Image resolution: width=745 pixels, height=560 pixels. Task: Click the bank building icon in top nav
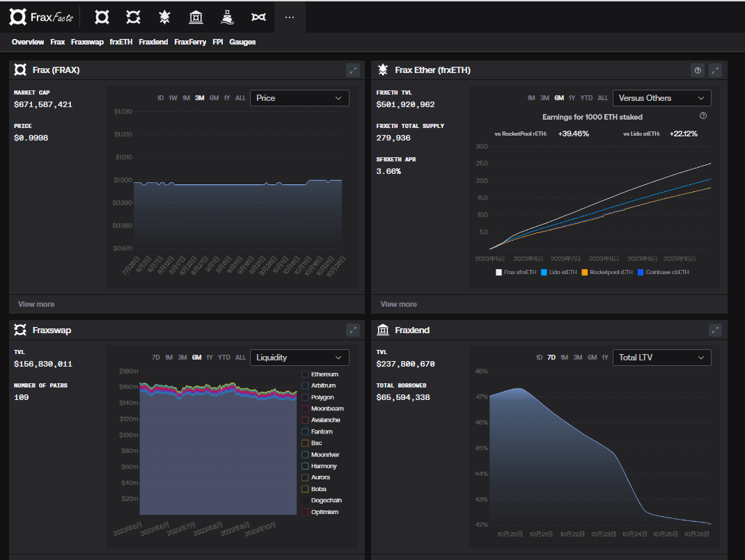(x=196, y=17)
